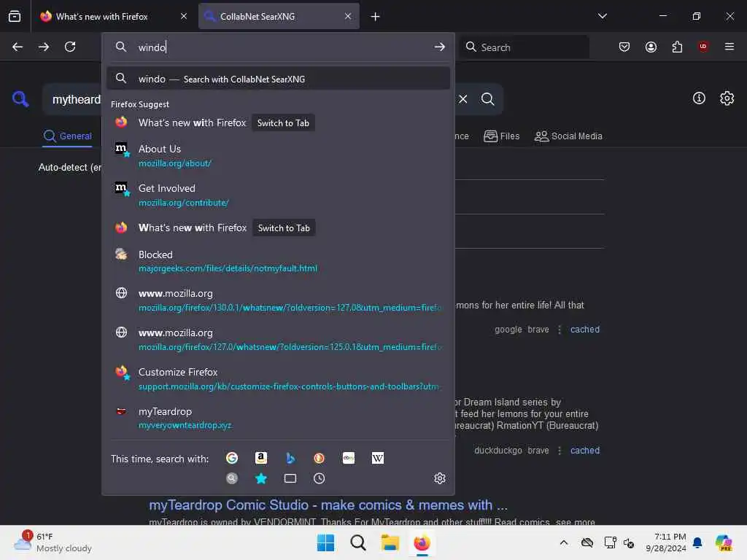Screen dimensions: 747x560
Task: Click the second Switch to Tab button
Action: pyautogui.click(x=284, y=228)
